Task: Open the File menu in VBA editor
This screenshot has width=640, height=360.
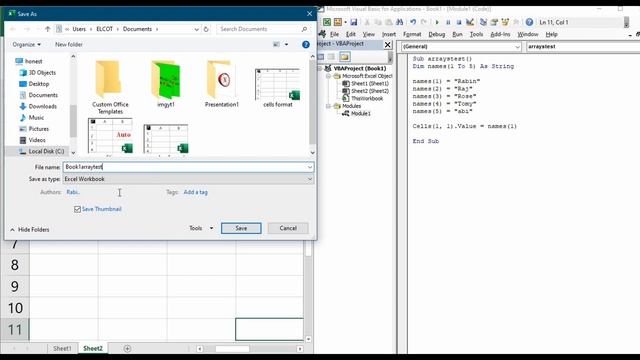Action: click(334, 34)
